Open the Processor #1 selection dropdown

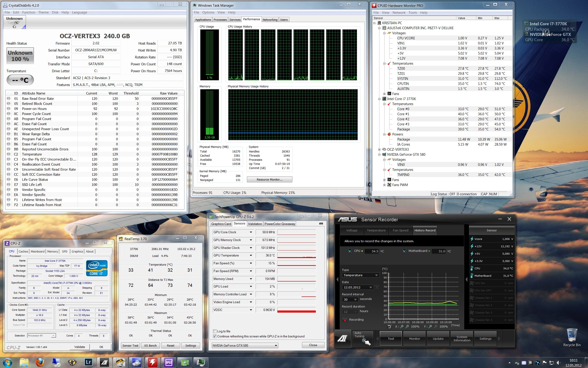tap(42, 336)
